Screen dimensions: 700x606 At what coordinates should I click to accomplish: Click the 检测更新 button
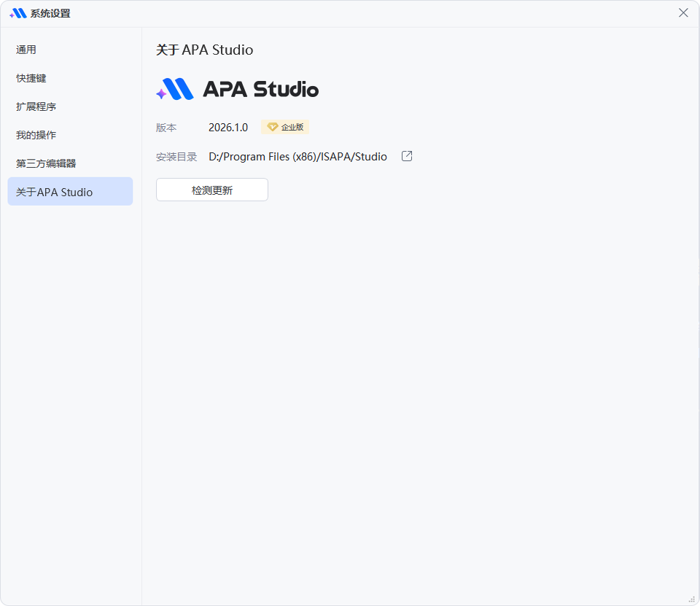pos(212,190)
